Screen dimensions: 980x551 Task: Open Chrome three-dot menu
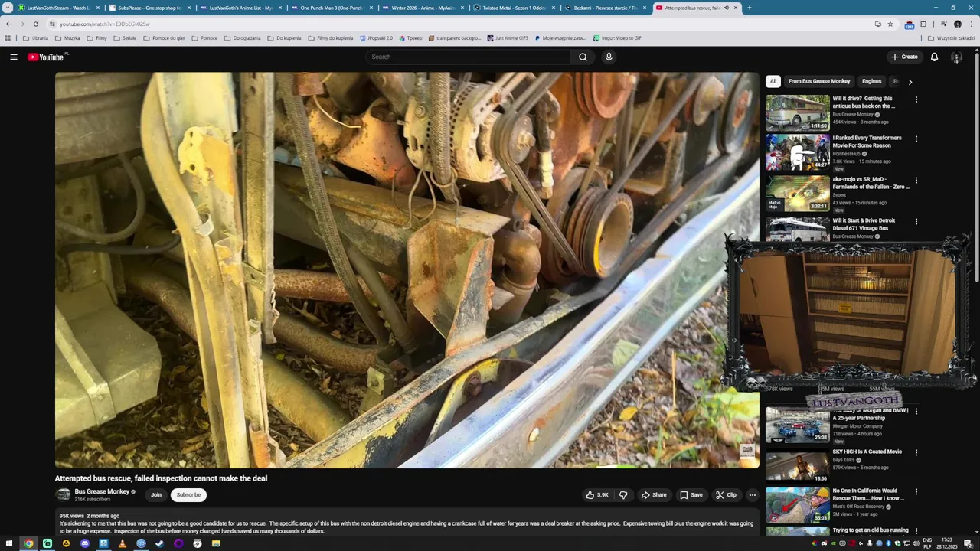972,24
